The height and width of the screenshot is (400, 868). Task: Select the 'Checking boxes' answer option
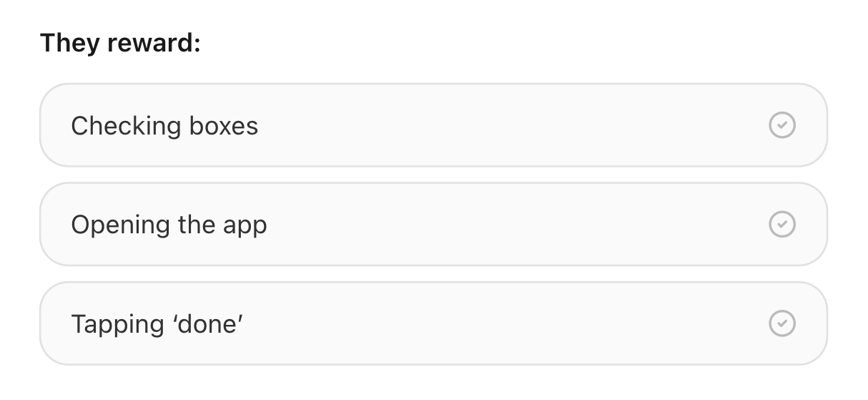[433, 125]
